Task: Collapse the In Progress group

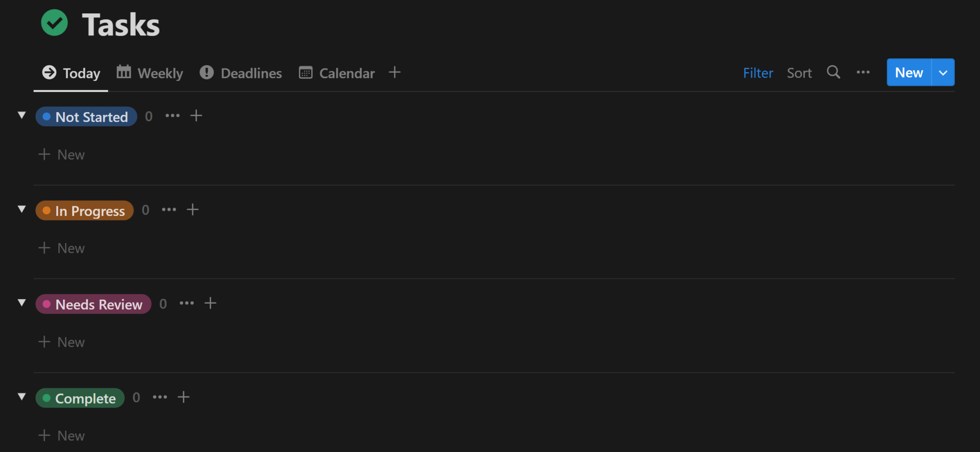Action: coord(22,209)
